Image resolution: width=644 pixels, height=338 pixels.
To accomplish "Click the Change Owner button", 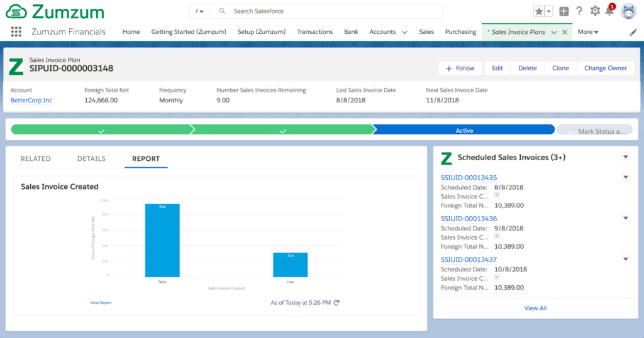I will click(606, 68).
